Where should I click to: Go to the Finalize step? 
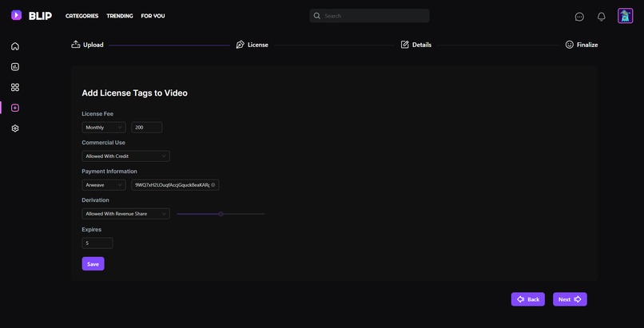point(582,45)
